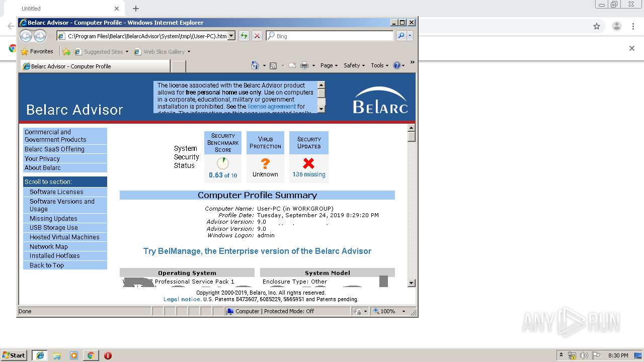Open Home button dropdown arrow

(x=263, y=65)
